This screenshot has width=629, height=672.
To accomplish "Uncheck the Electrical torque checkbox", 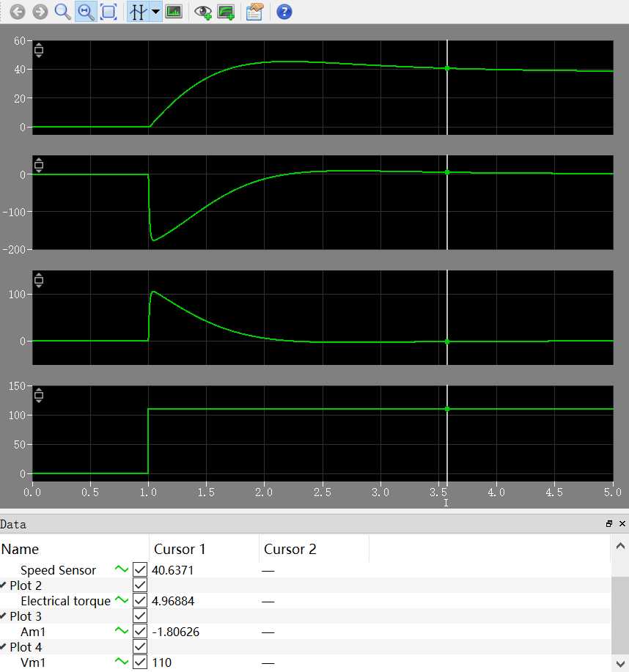I will coord(140,600).
